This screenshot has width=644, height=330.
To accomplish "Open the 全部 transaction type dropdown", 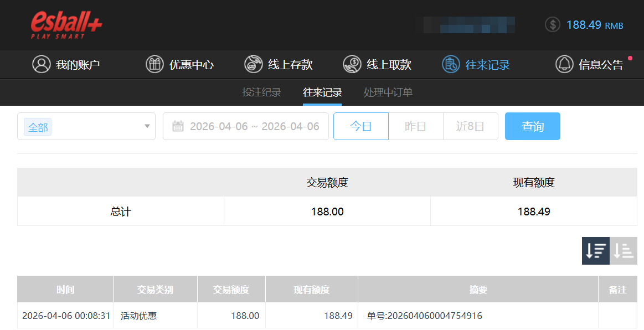I will pyautogui.click(x=86, y=126).
